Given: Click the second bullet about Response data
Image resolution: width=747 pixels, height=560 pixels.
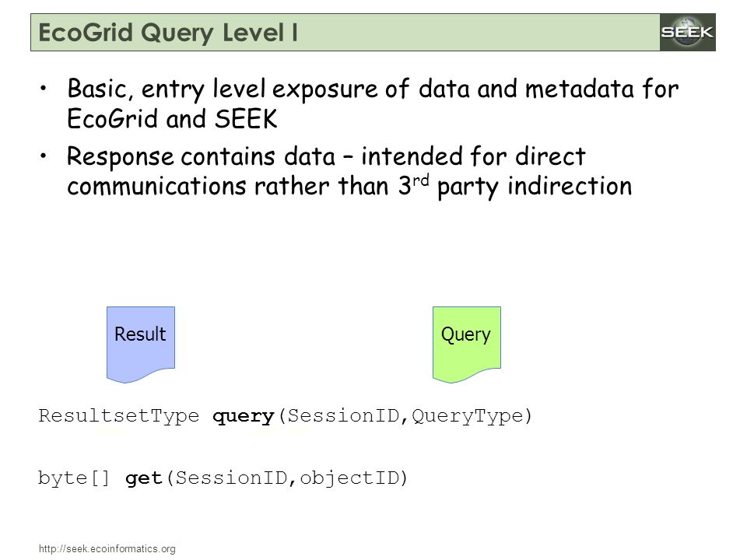Looking at the screenshot, I should [x=349, y=171].
